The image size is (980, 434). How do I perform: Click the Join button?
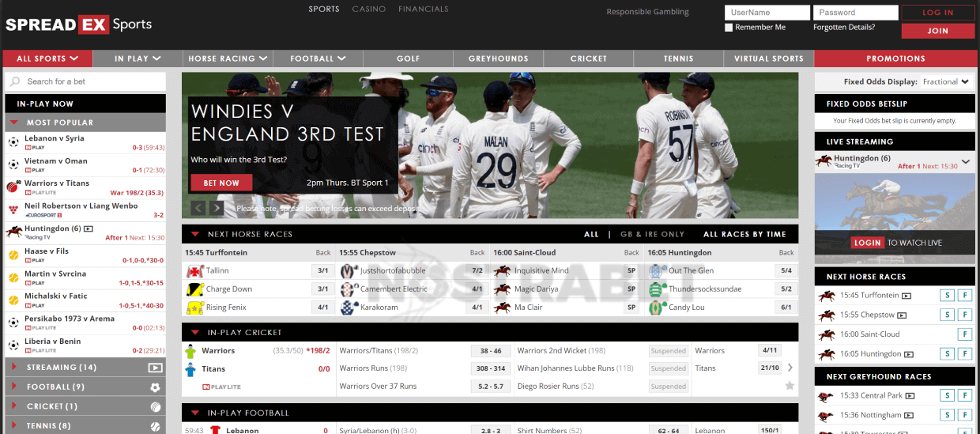pos(938,31)
